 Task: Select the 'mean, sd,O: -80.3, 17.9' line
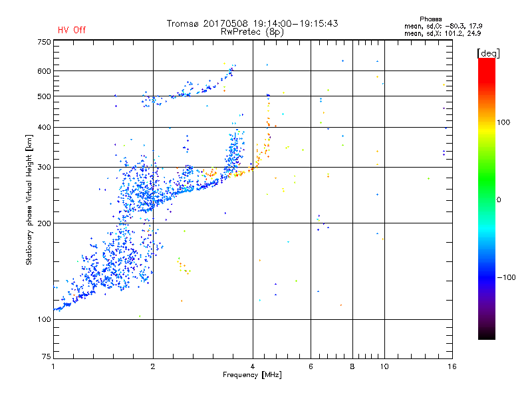pos(443,26)
